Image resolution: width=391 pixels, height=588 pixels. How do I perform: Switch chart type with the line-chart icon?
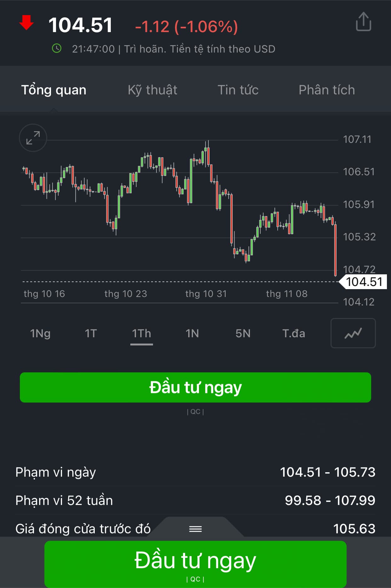353,333
